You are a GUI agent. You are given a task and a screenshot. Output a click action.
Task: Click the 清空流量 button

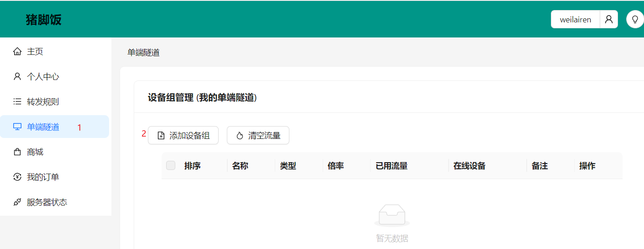tap(258, 135)
